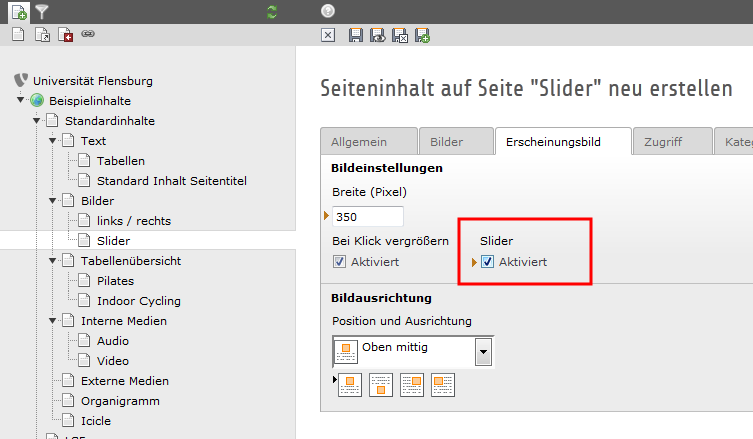Collapse the Interne Medien tree node
This screenshot has height=439, width=753.
click(54, 321)
